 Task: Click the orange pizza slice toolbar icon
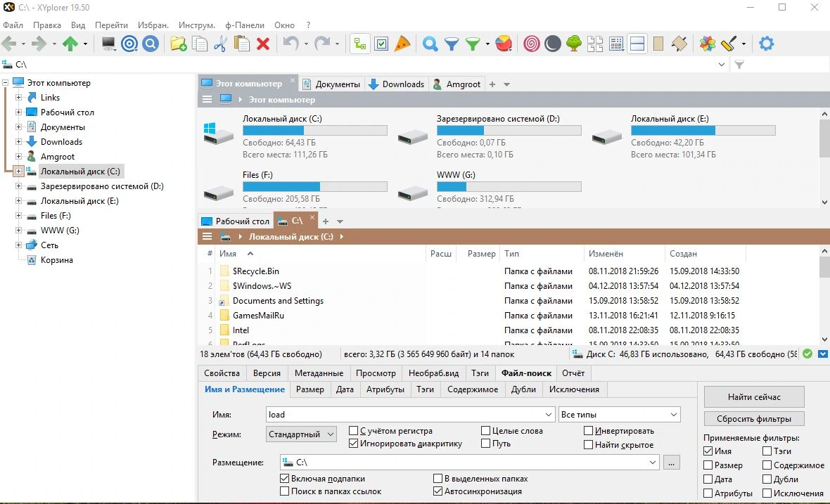[x=402, y=44]
